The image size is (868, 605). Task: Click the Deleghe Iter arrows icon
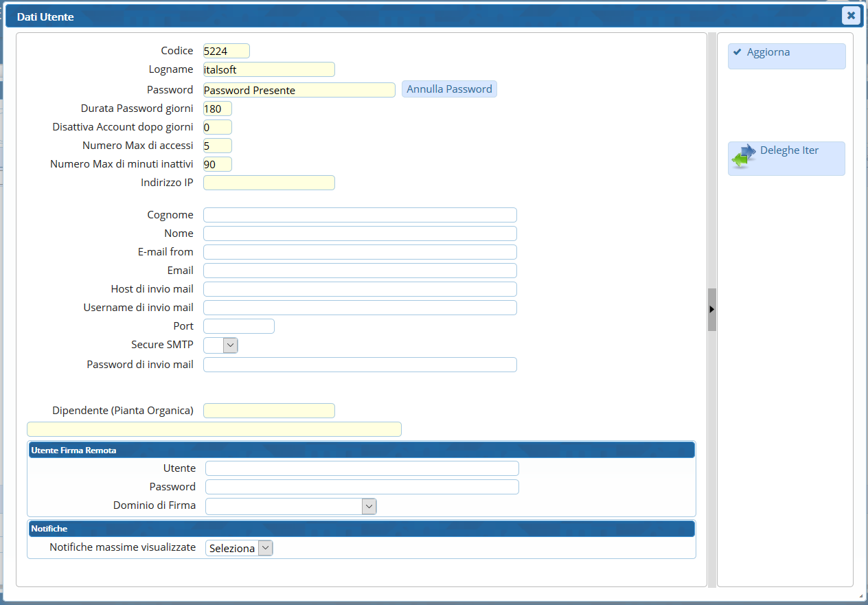pyautogui.click(x=743, y=156)
